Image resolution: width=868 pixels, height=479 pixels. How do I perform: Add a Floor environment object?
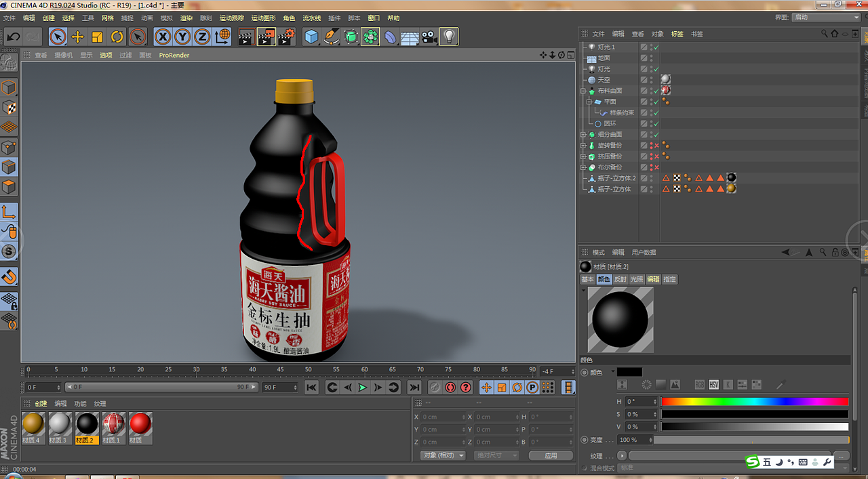(410, 37)
